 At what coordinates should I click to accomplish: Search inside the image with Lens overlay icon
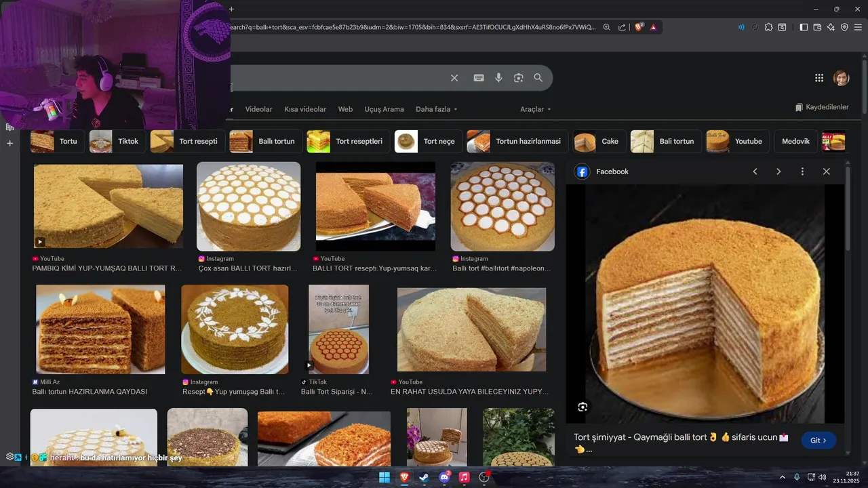583,407
